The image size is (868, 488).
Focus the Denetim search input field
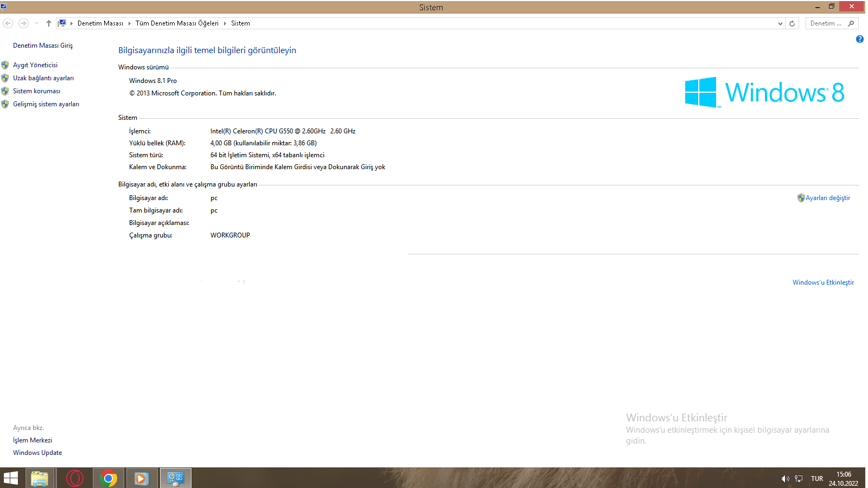click(826, 23)
